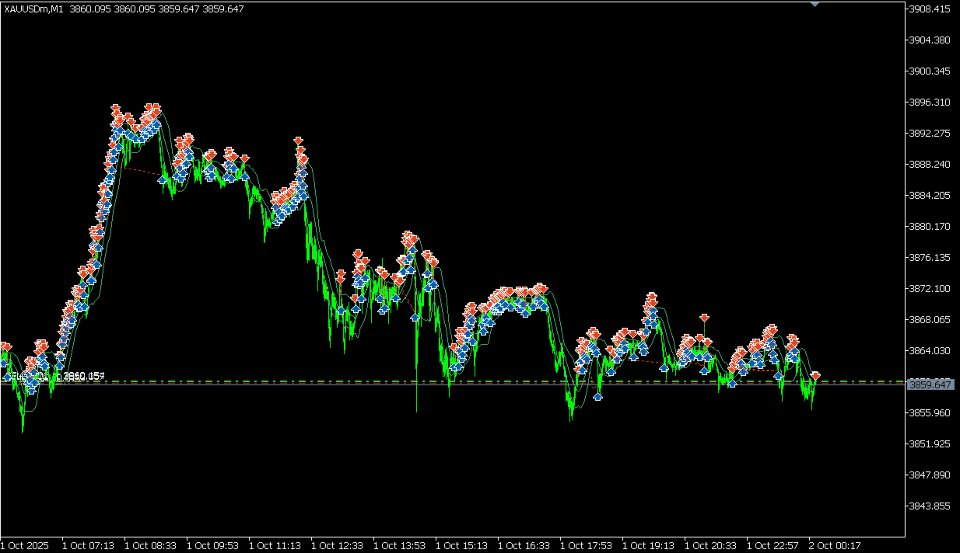Click price scale value 3896.310
The image size is (960, 553).
(931, 102)
